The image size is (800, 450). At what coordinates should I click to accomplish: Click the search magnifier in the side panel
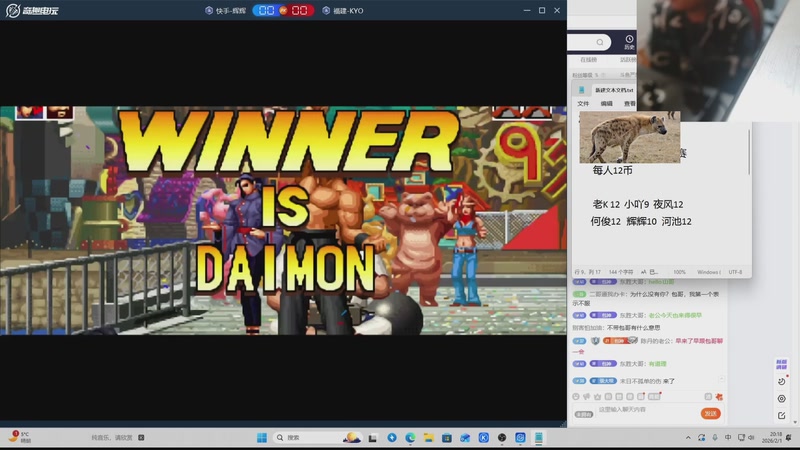[x=600, y=42]
